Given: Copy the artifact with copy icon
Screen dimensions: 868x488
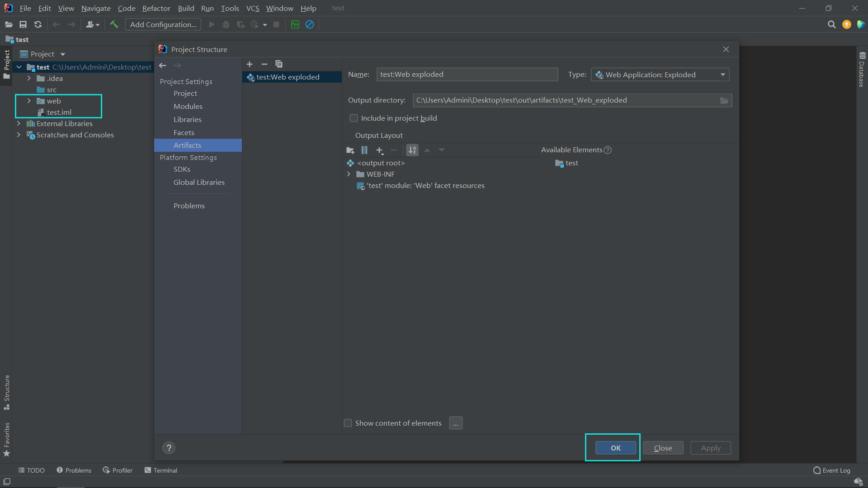Looking at the screenshot, I should click(279, 64).
